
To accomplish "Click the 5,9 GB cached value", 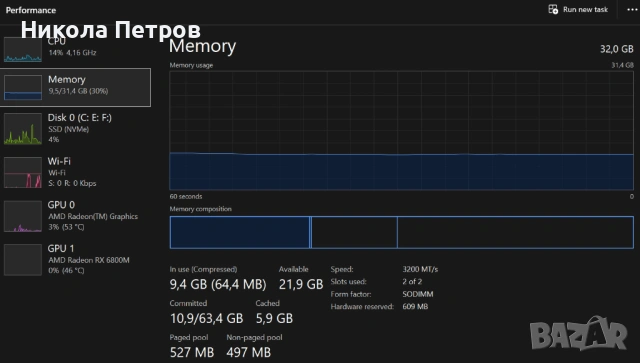I will tap(274, 318).
